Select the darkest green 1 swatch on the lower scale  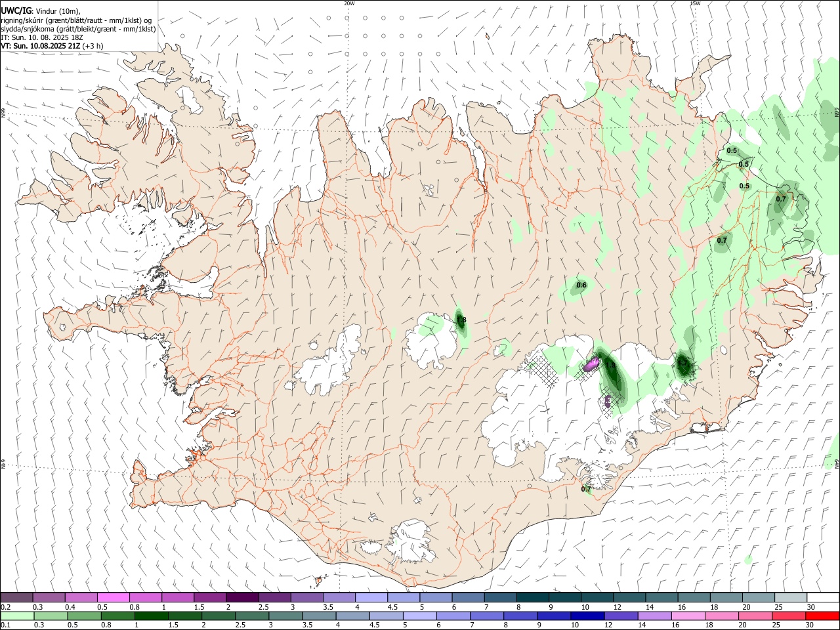[x=151, y=616]
